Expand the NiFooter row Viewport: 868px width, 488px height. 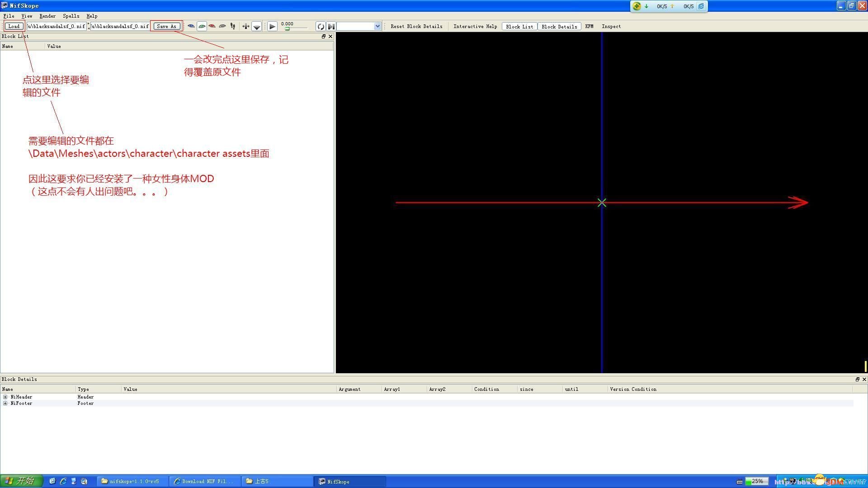[x=5, y=403]
